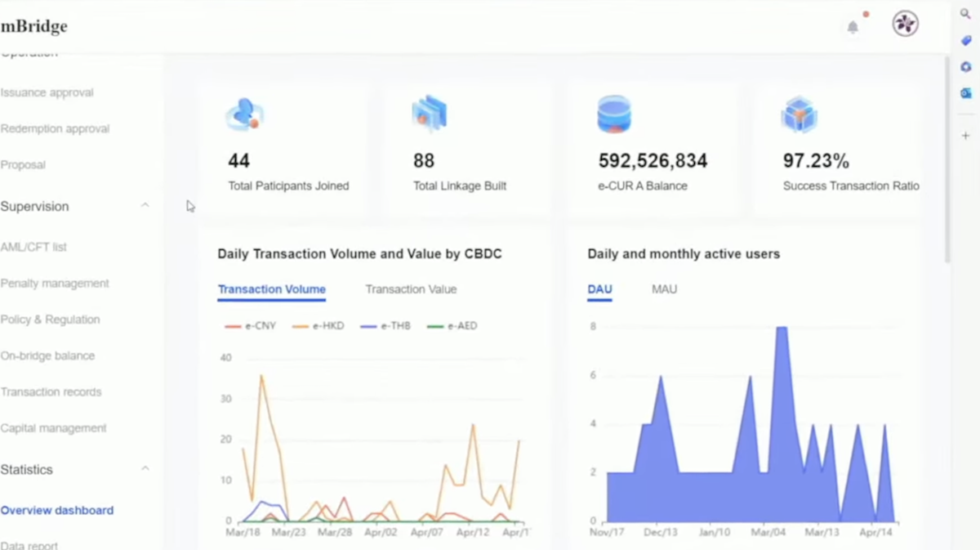Toggle e-HKD series in chart legend
The image size is (980, 550).
318,326
